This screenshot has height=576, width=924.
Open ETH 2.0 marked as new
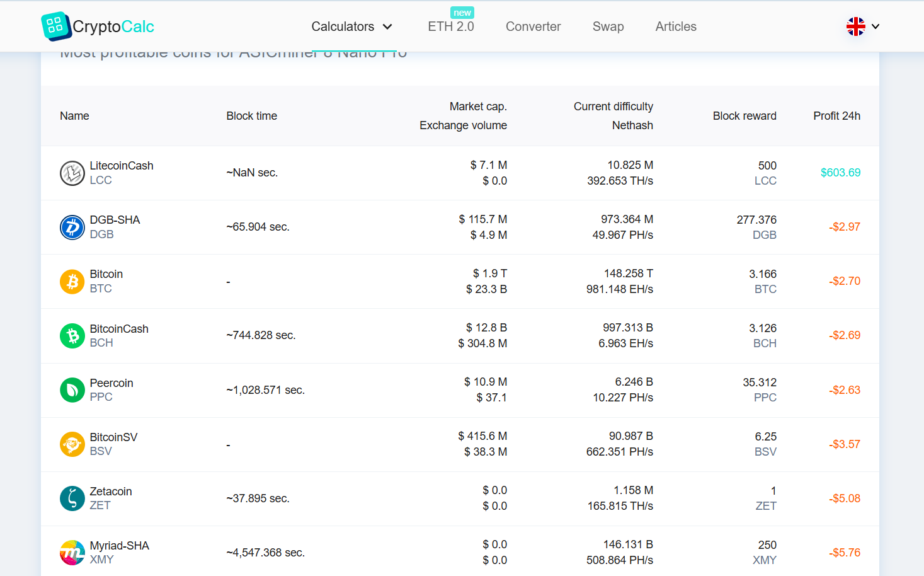point(450,26)
